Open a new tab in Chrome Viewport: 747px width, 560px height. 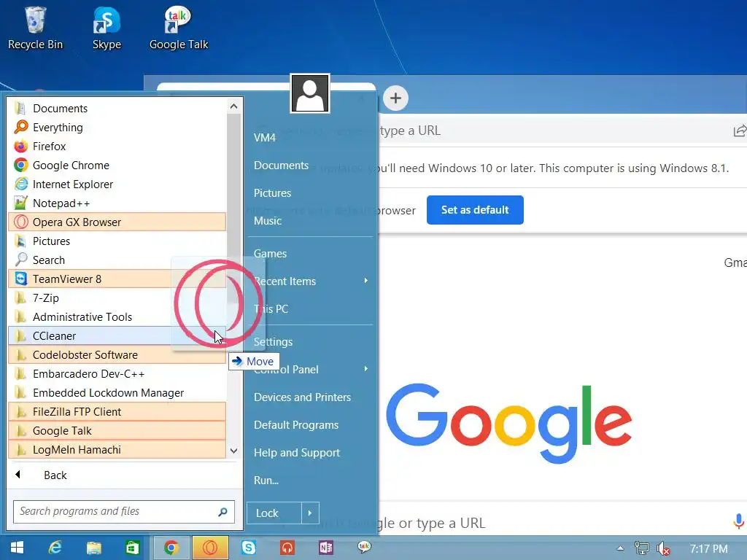click(x=395, y=98)
